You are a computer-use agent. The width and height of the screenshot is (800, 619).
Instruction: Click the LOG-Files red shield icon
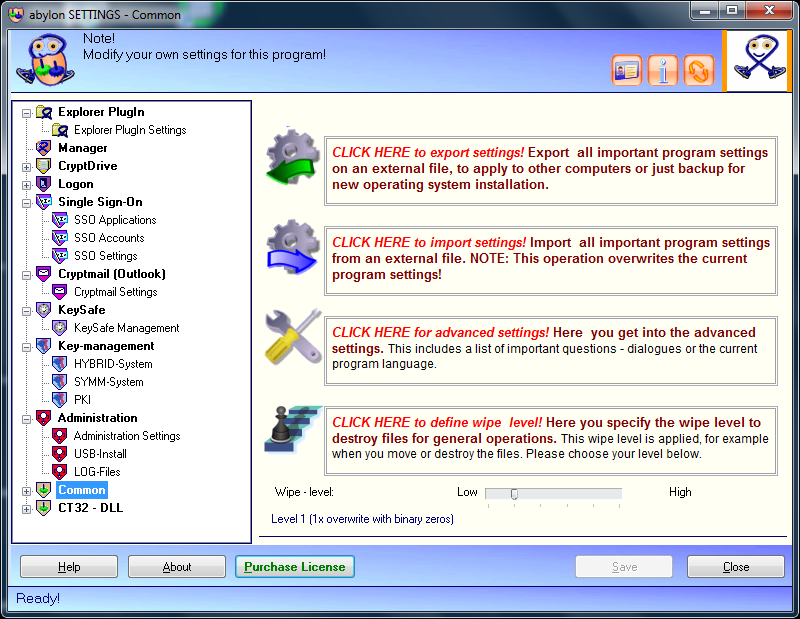60,472
